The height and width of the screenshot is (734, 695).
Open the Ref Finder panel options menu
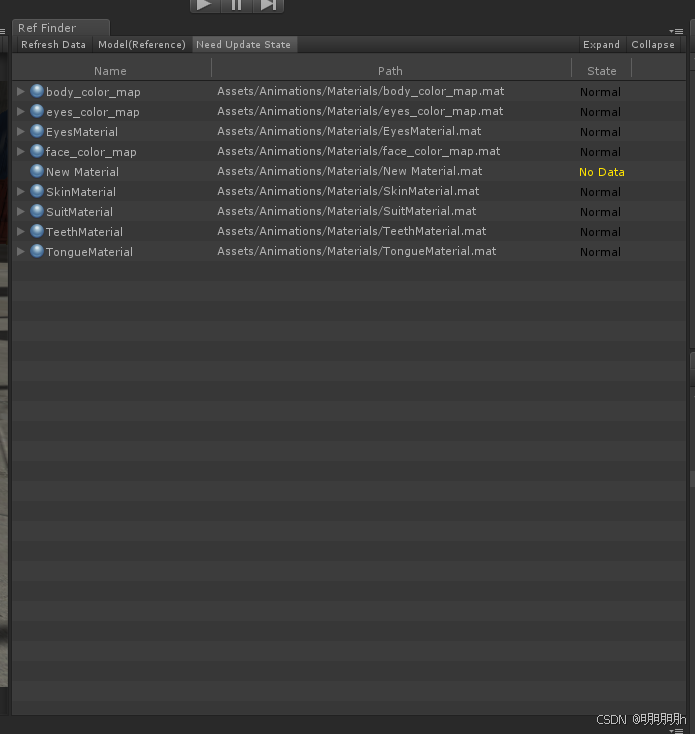pyautogui.click(x=677, y=31)
